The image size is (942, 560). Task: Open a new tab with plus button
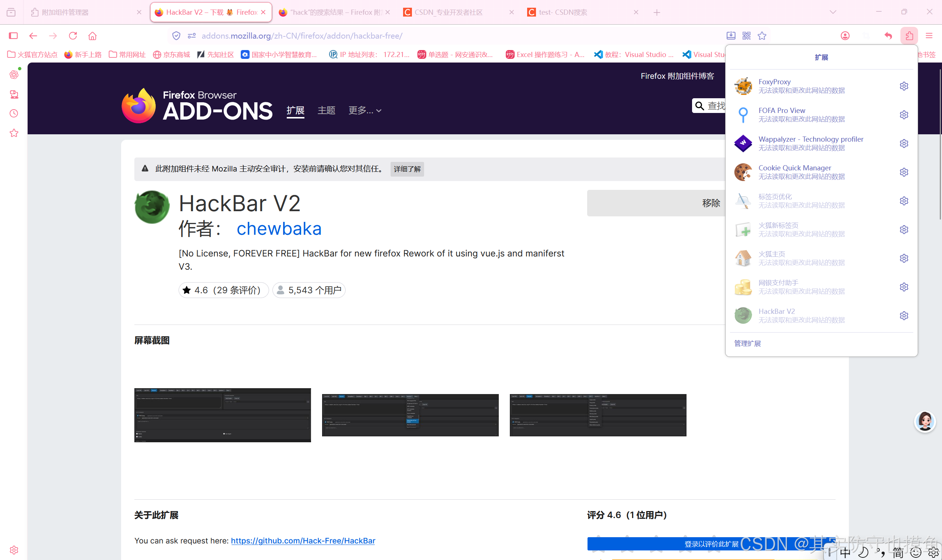click(657, 13)
